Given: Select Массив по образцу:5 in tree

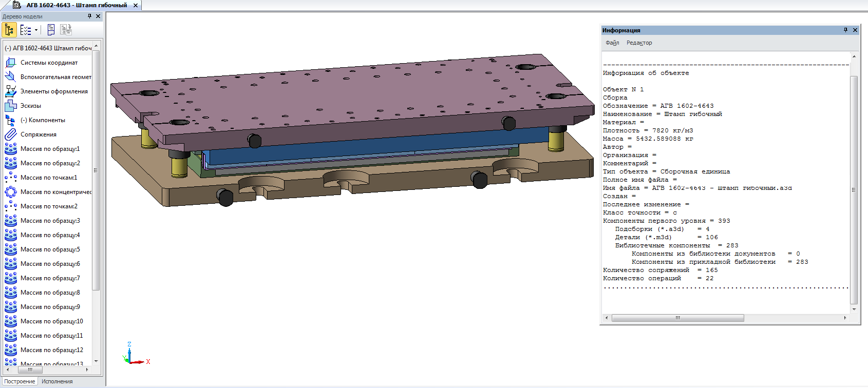Looking at the screenshot, I should pos(50,249).
